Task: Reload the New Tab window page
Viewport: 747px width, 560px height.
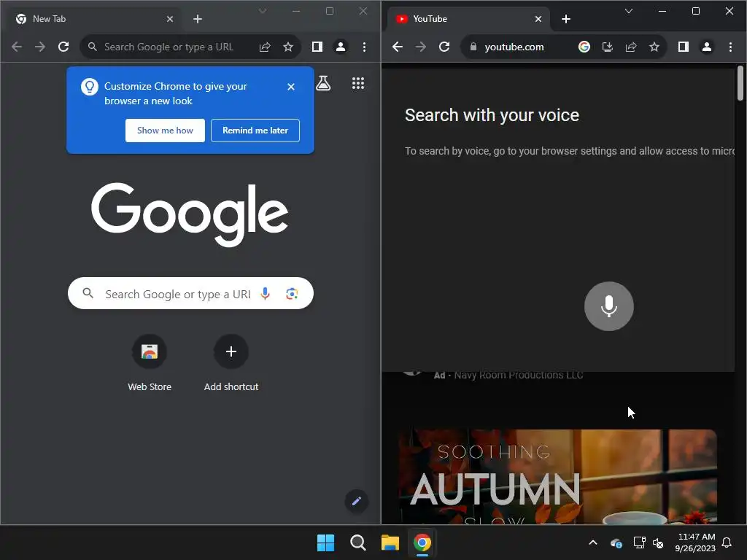Action: [x=63, y=47]
